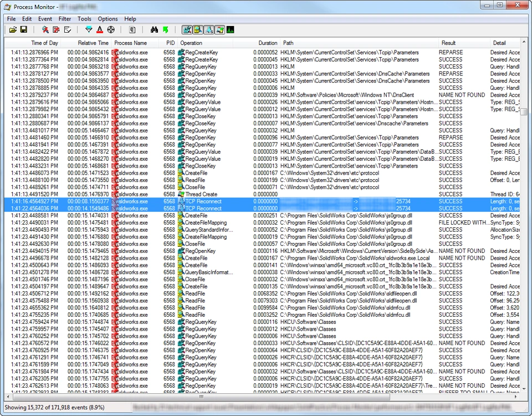Screen dimensions: 532x416
Task: Click the horizontal scrollbar thumb
Action: click(x=202, y=396)
